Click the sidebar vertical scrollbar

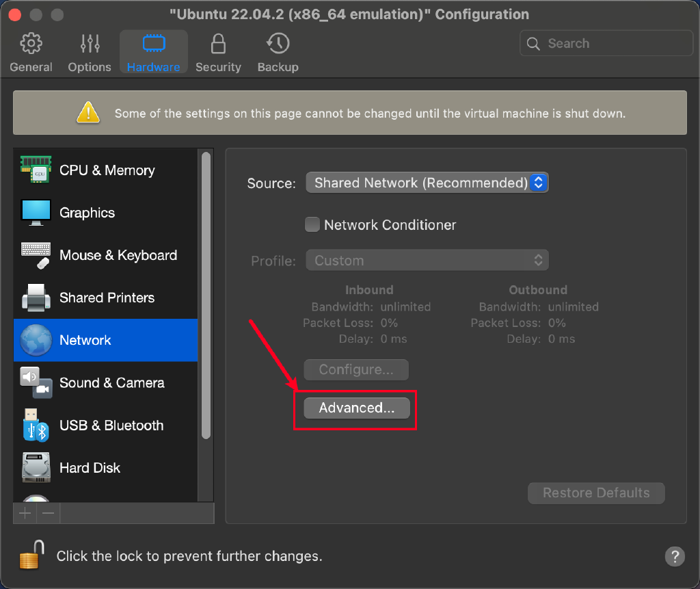click(x=206, y=294)
